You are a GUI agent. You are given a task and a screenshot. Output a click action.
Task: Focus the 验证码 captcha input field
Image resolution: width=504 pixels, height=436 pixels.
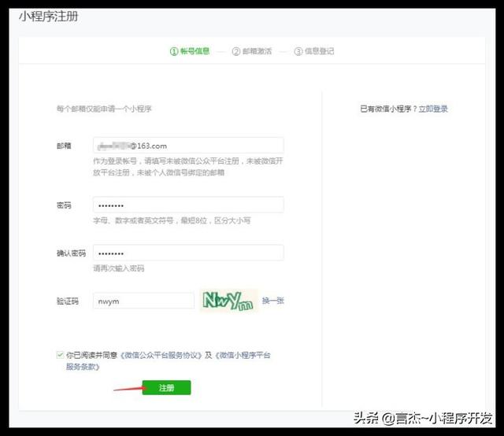[x=143, y=301]
